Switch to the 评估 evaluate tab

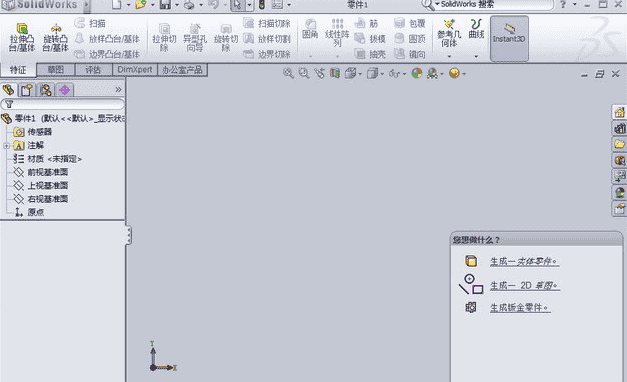pyautogui.click(x=93, y=70)
